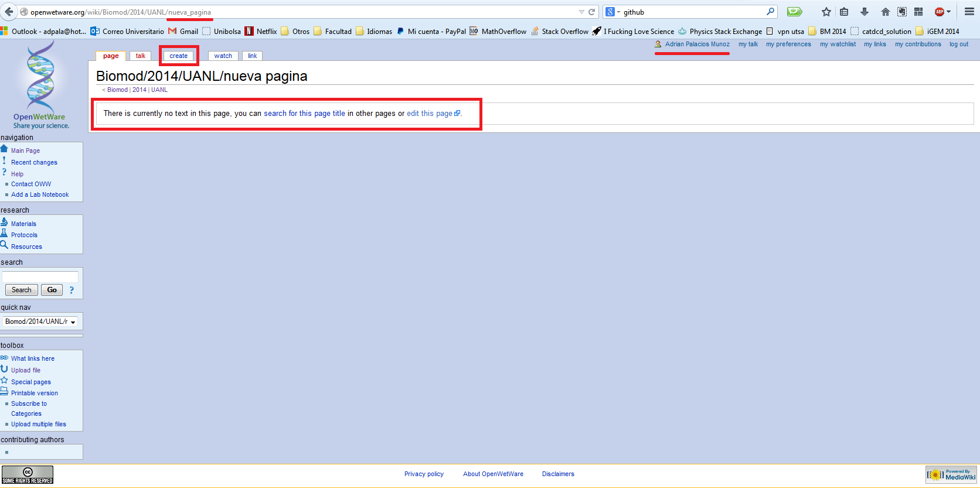Viewport: 980px width, 489px height.
Task: Go to the browser home icon
Action: click(x=885, y=12)
